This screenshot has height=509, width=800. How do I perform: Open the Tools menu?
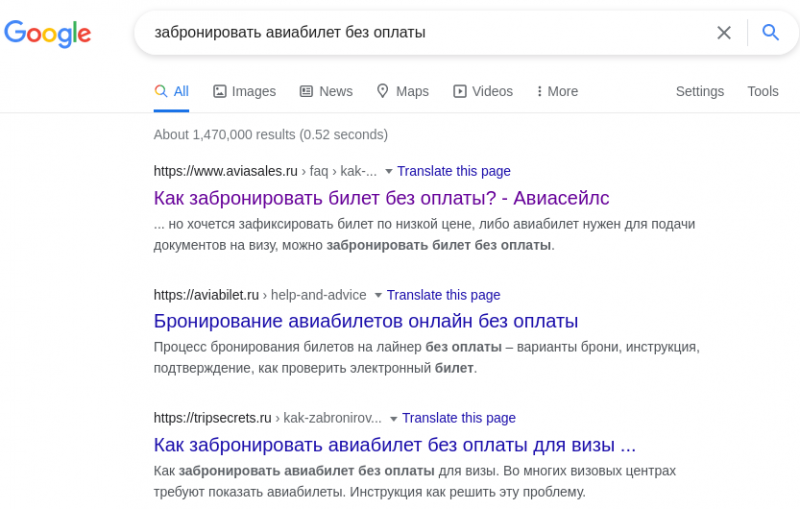coord(762,91)
